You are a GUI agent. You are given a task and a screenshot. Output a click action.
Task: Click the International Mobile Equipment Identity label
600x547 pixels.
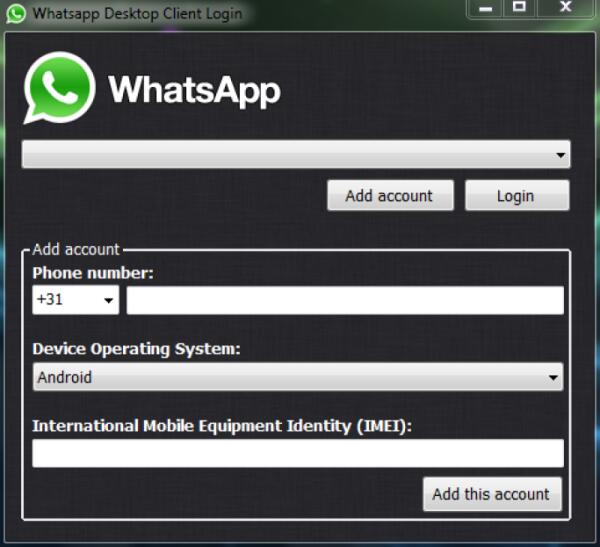click(222, 425)
